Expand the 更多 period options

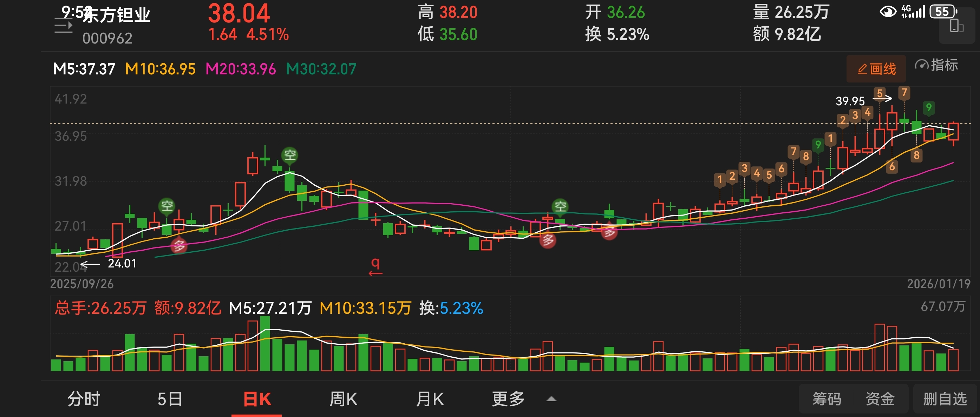click(508, 399)
